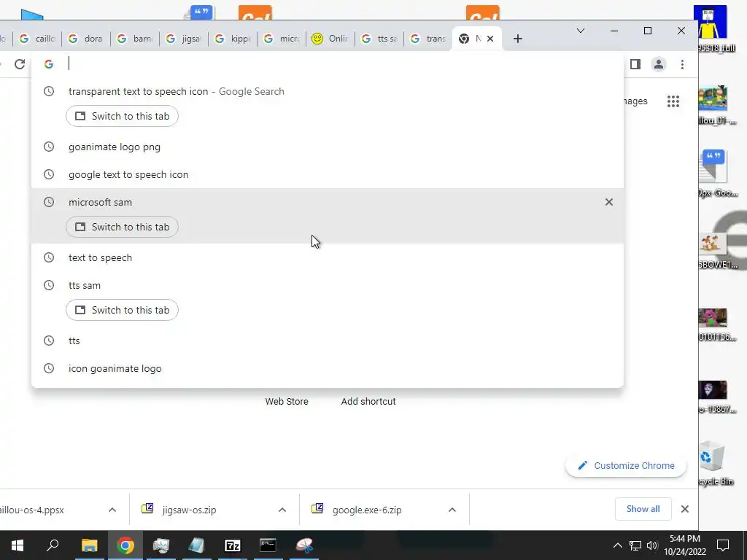Click the Chrome taskbar icon

click(x=125, y=545)
